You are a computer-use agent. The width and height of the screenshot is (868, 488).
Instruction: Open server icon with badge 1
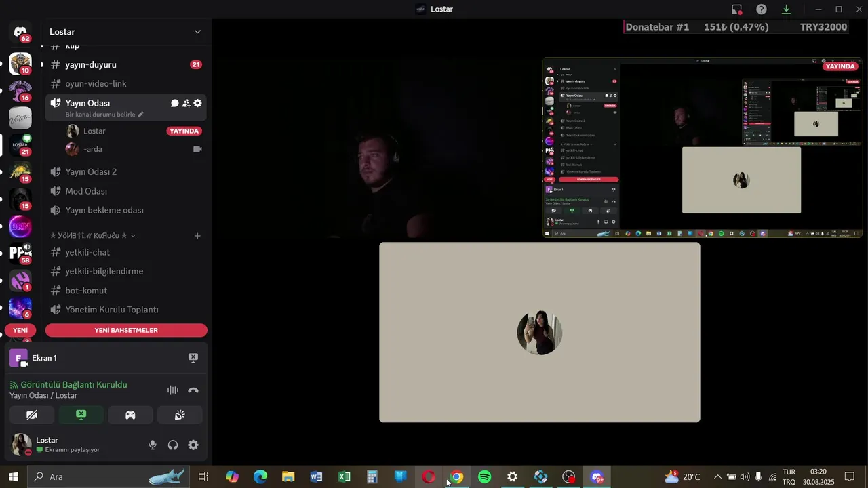point(20,281)
